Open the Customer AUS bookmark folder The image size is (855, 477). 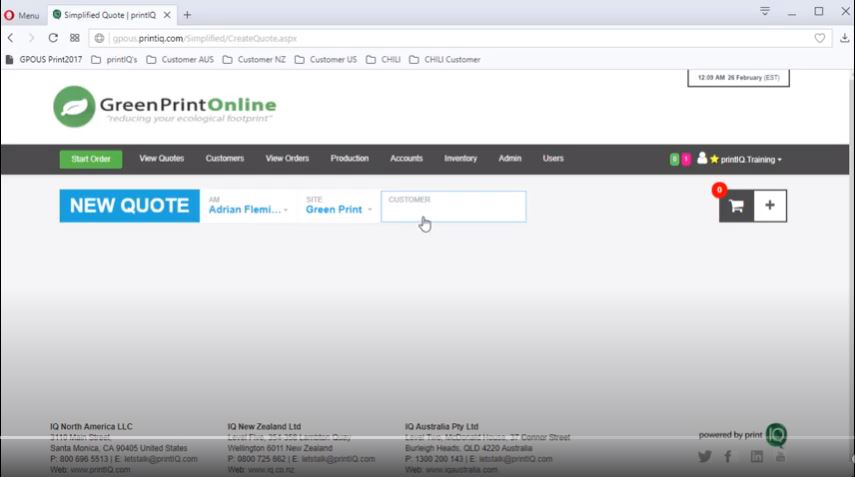point(180,59)
